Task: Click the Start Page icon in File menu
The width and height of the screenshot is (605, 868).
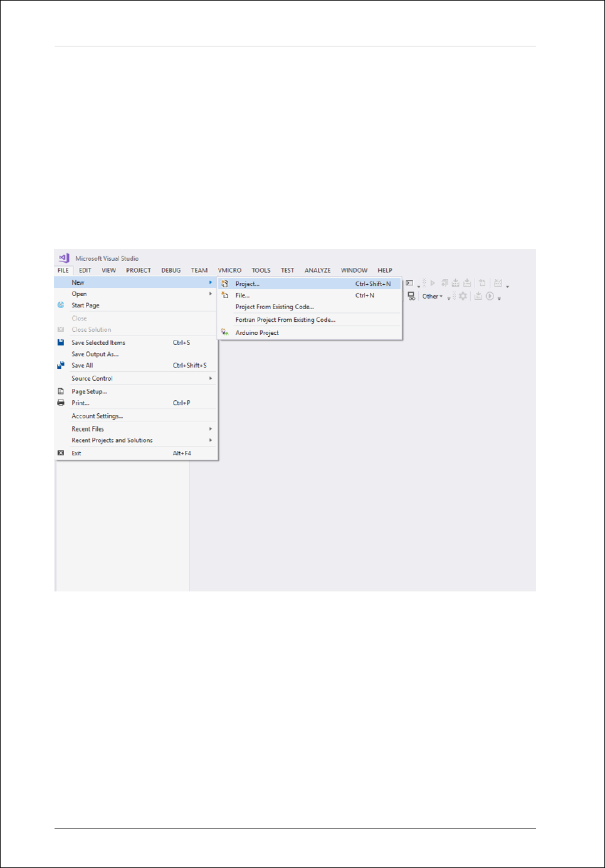Action: [x=61, y=305]
